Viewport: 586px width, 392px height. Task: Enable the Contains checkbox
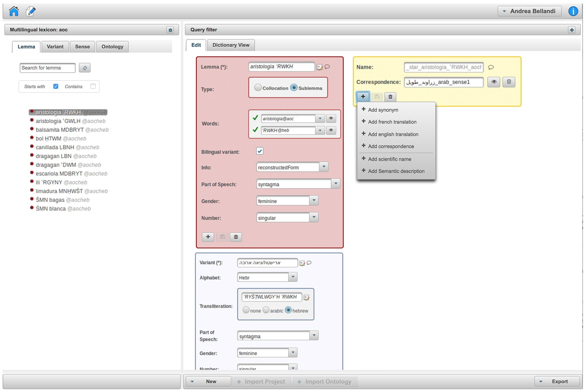pyautogui.click(x=93, y=87)
